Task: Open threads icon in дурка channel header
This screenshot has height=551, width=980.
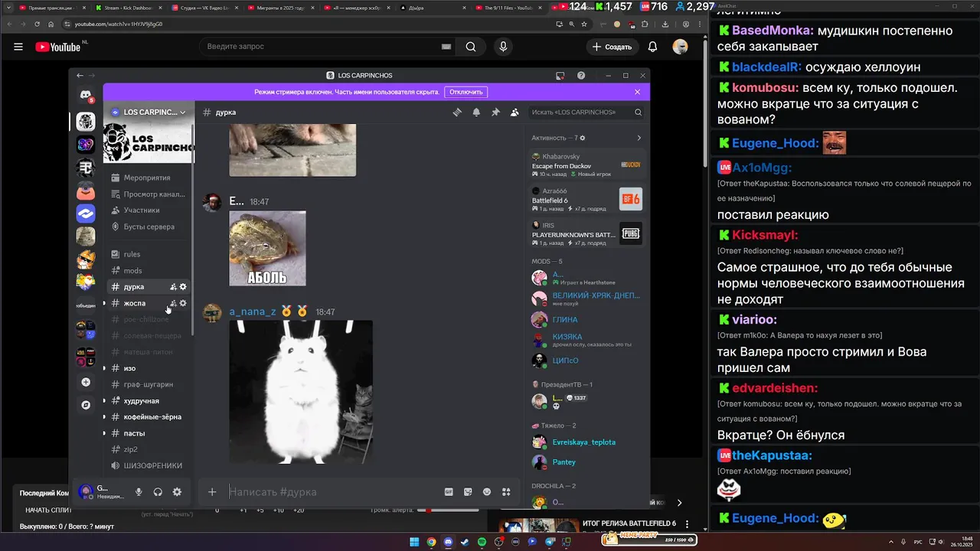Action: 457,112
